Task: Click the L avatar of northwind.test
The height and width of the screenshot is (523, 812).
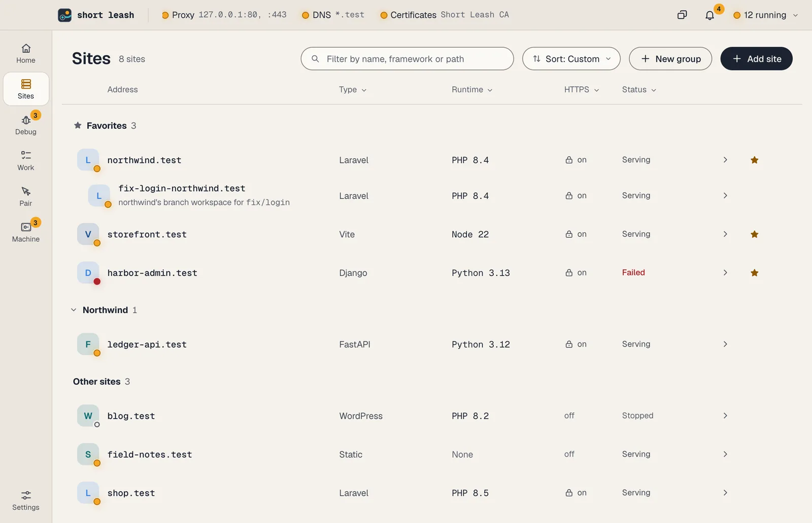Action: point(88,160)
